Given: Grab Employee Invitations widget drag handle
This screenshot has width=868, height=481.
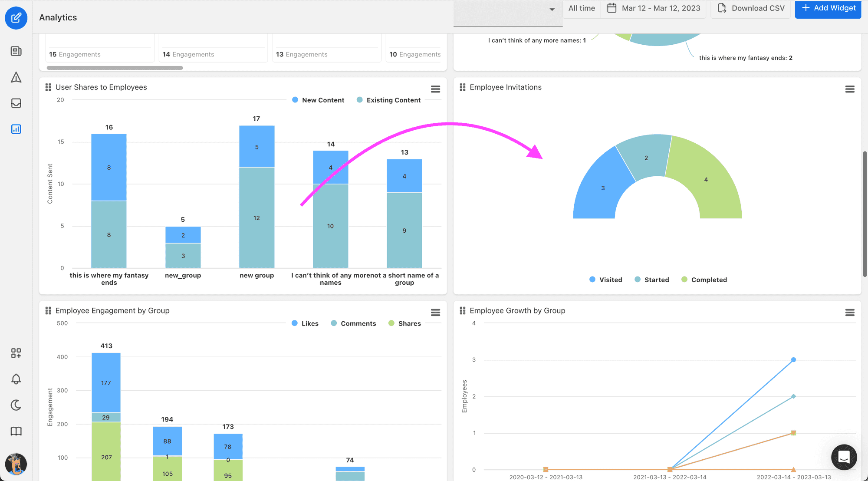Looking at the screenshot, I should tap(463, 87).
